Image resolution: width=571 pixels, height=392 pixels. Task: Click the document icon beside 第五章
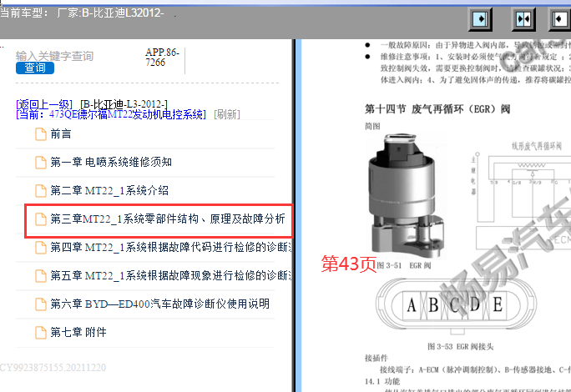pos(41,276)
